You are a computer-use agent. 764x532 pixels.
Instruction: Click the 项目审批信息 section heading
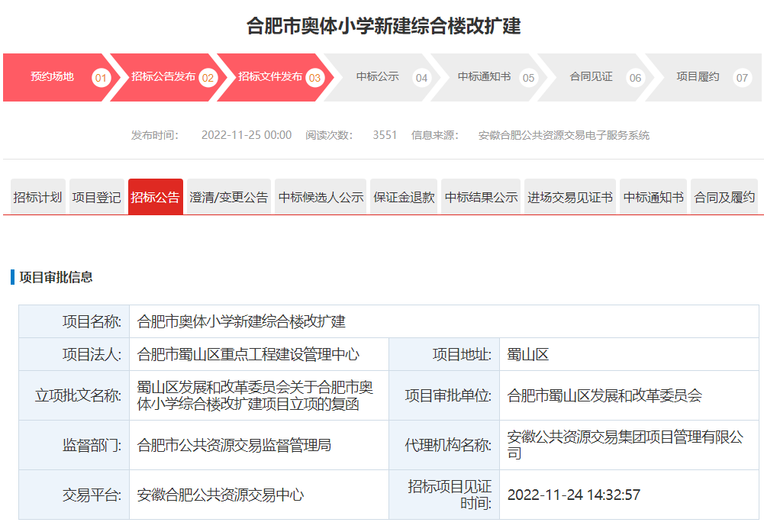tap(56, 277)
